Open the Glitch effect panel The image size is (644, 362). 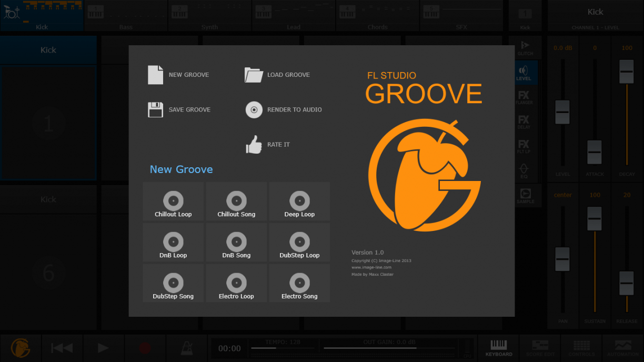pyautogui.click(x=525, y=47)
